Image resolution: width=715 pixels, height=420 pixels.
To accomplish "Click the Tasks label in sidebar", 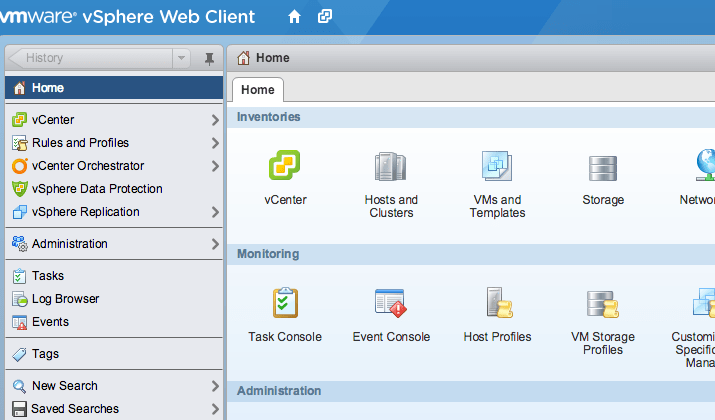I will click(x=48, y=276).
